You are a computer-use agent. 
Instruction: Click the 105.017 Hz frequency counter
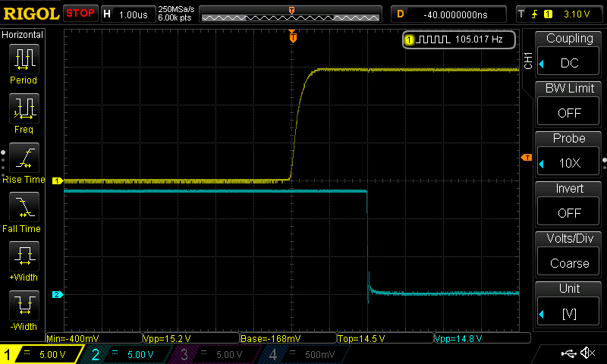coord(458,39)
